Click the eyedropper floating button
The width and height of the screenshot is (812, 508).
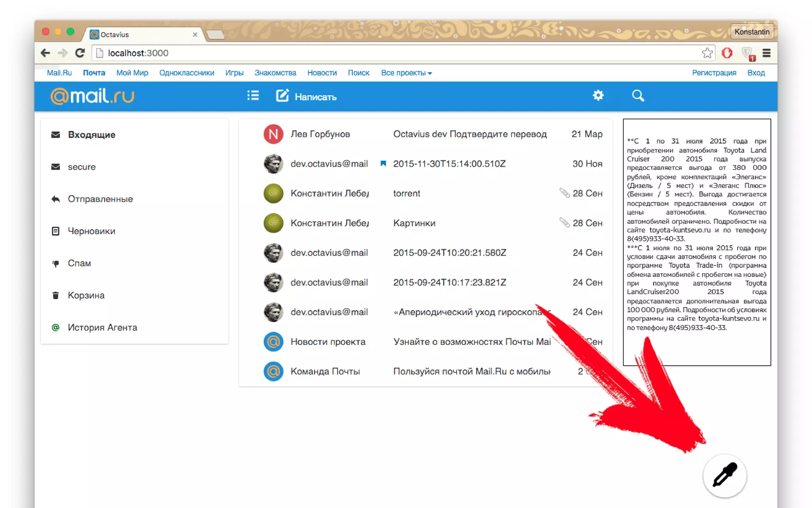(x=724, y=475)
